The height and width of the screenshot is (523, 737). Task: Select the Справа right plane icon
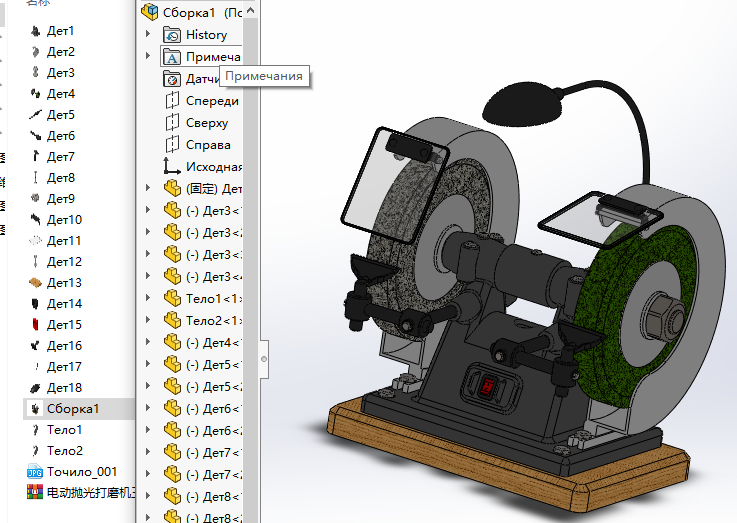pyautogui.click(x=172, y=145)
